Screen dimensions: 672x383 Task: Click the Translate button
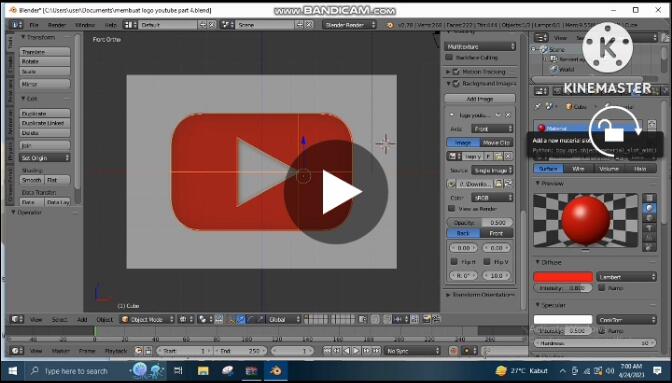point(45,52)
